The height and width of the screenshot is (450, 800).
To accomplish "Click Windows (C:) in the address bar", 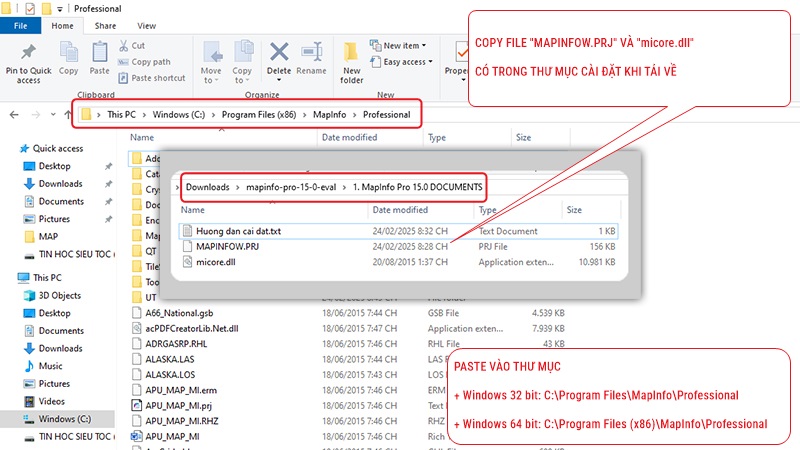I will 179,115.
